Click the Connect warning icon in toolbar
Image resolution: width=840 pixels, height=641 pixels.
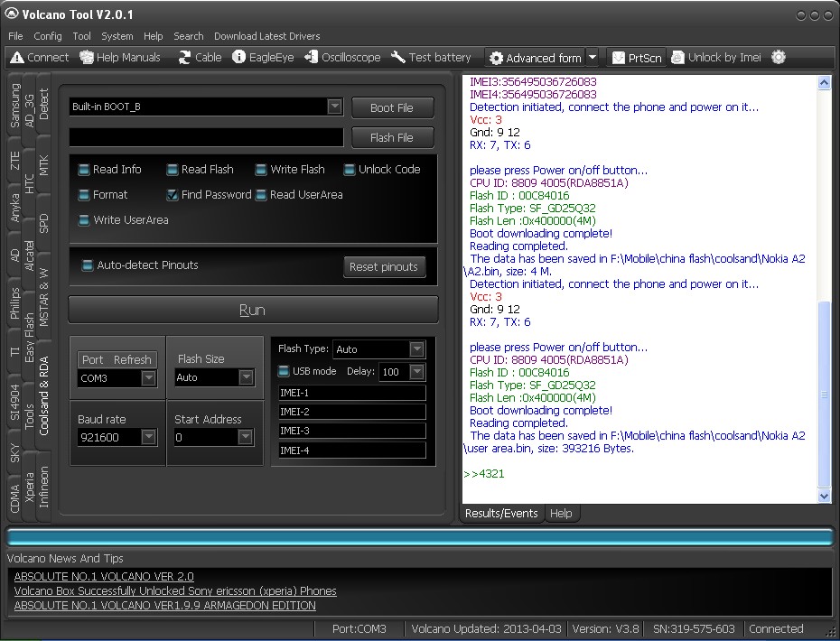point(17,57)
